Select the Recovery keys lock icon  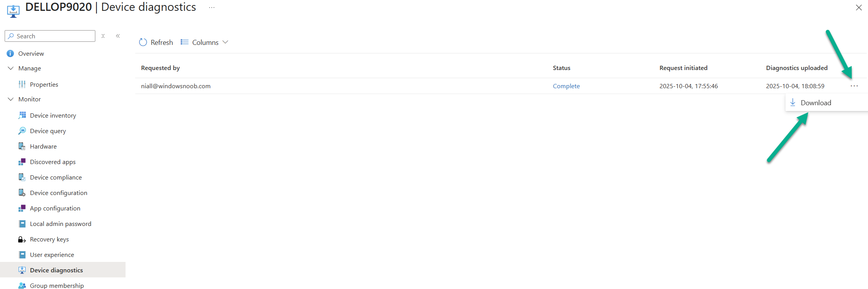(x=22, y=239)
